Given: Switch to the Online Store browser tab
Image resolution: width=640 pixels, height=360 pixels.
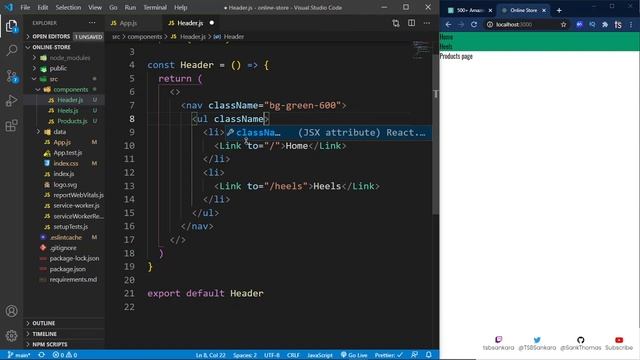Looking at the screenshot, I should [x=524, y=10].
